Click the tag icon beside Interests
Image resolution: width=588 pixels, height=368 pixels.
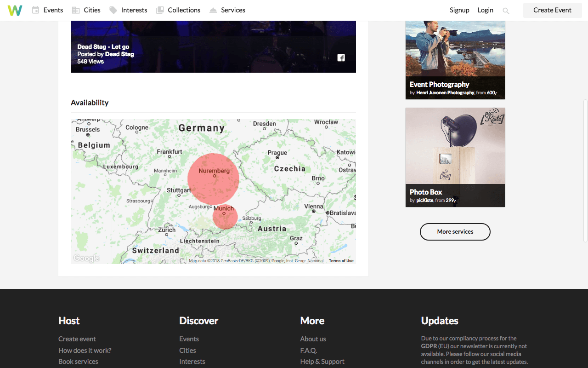pyautogui.click(x=113, y=10)
